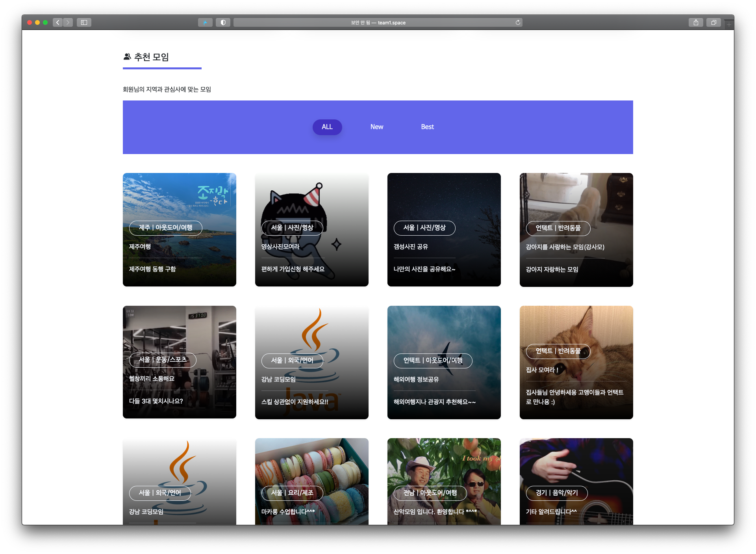Open the 갬성사진 공유 group card
This screenshot has height=554, width=756.
pyautogui.click(x=444, y=230)
